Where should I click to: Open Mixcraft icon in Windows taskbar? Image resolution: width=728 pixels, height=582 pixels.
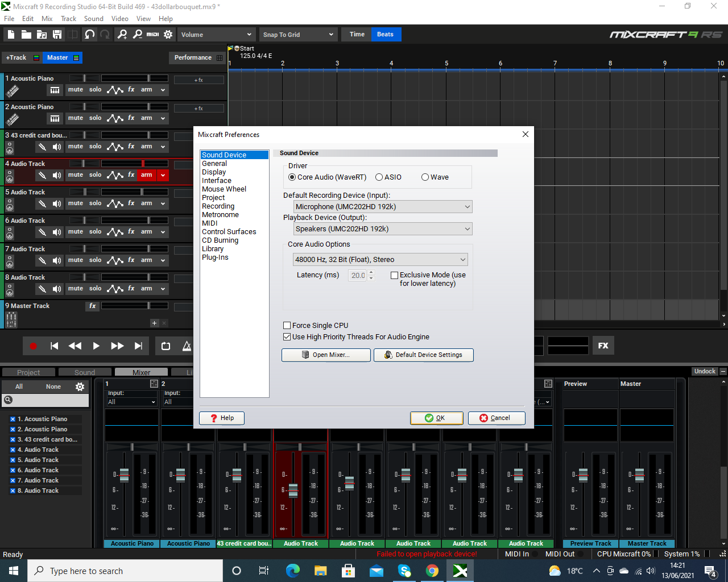pyautogui.click(x=460, y=571)
